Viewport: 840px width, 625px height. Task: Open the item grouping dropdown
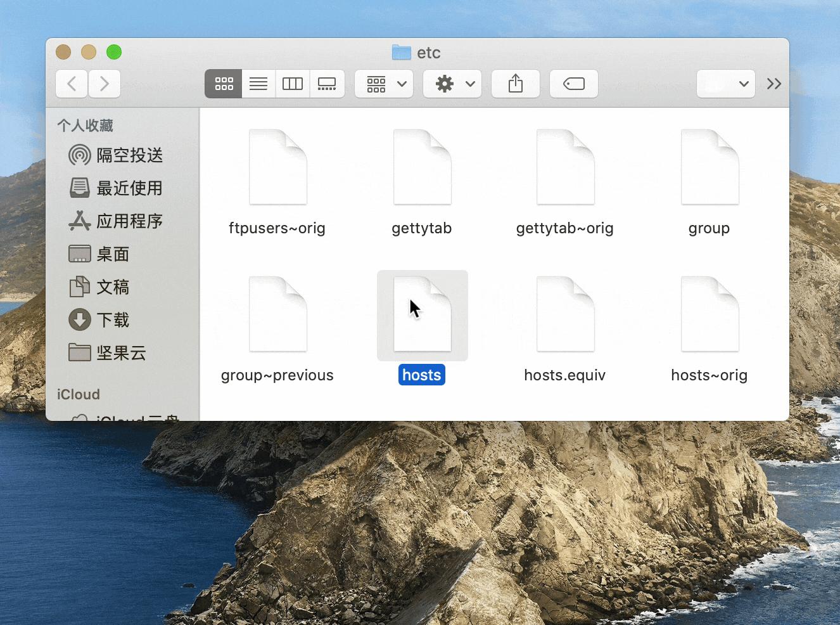coord(384,83)
